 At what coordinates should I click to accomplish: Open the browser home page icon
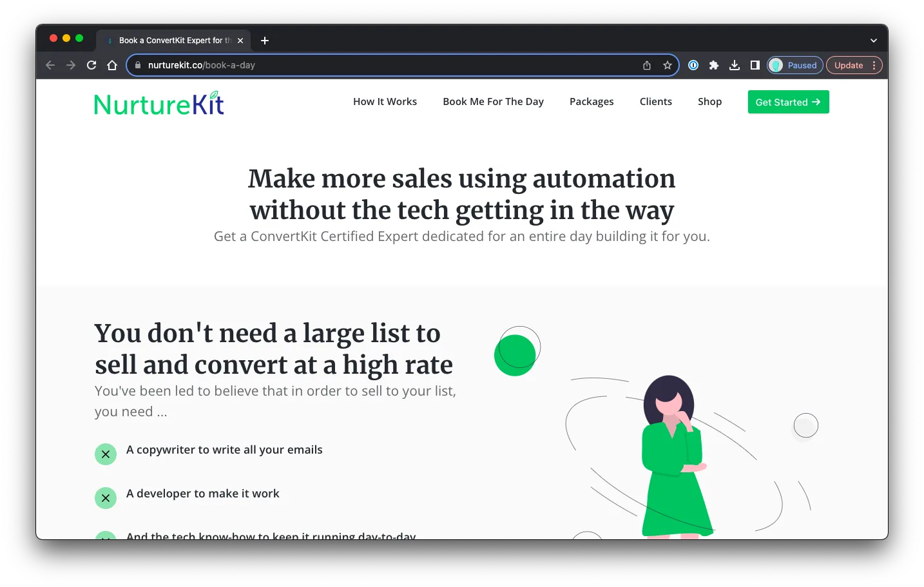(112, 65)
